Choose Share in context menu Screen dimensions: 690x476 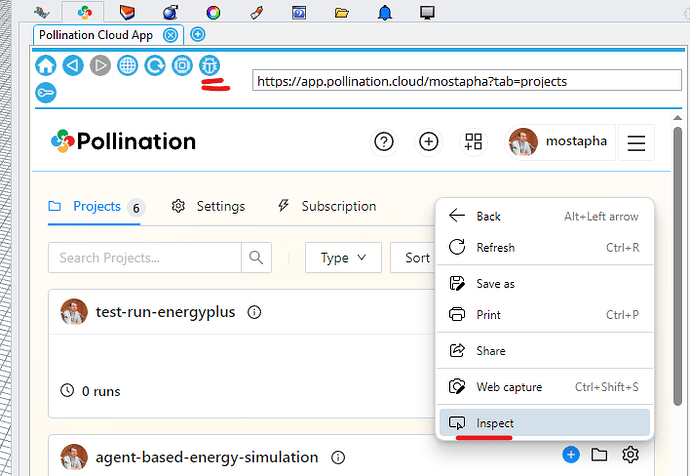tap(544, 351)
